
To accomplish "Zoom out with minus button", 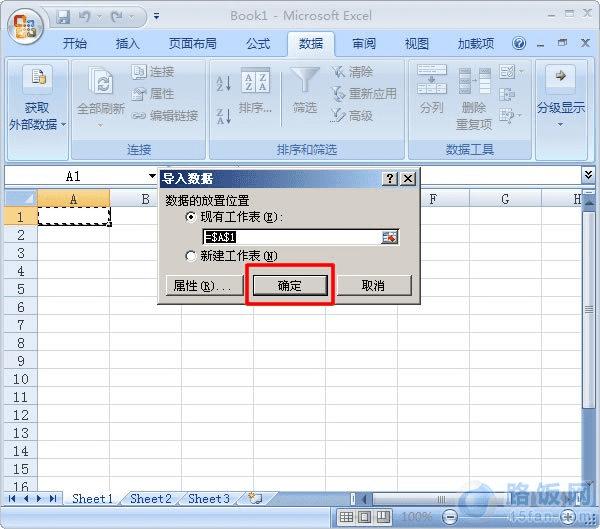I will tap(450, 518).
